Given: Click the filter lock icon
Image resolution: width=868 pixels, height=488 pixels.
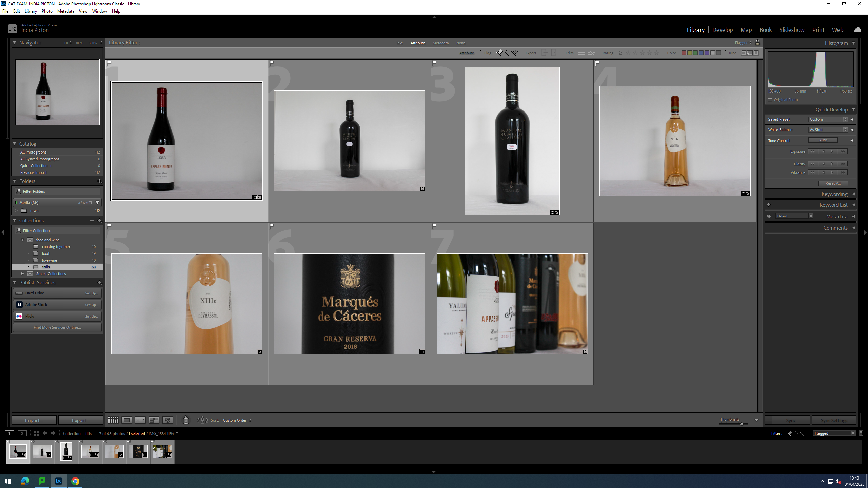Looking at the screenshot, I should coord(757,42).
